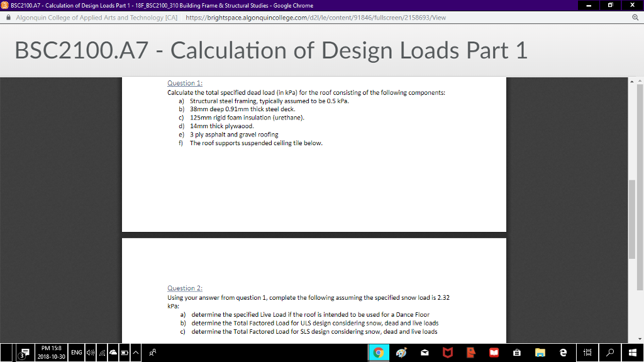Open the Mail app from the taskbar
Image resolution: width=644 pixels, height=362 pixels.
tap(424, 353)
